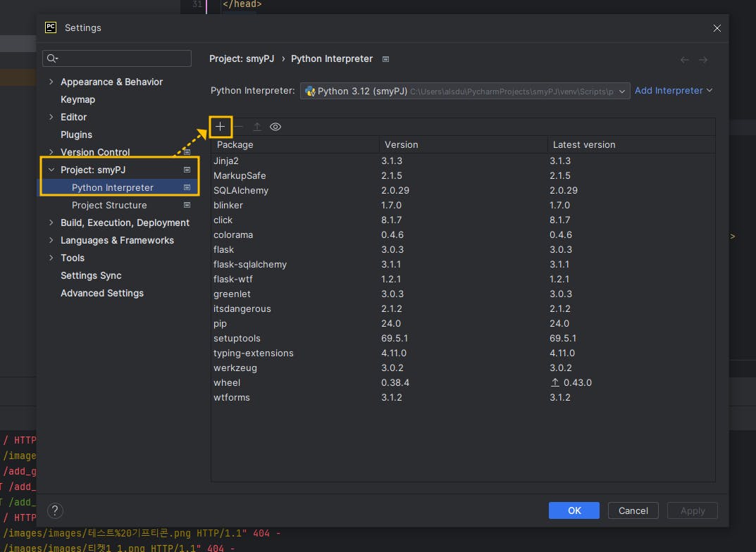Screen dimensions: 756x552
Task: Expand Languages & Frameworks section
Action: click(x=51, y=240)
